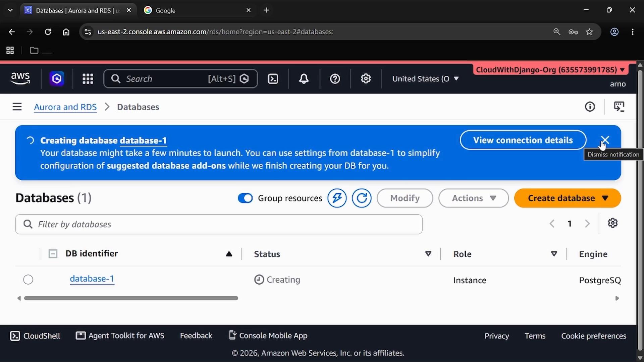Toggle Group resources switch
The image size is (644, 362).
(245, 198)
